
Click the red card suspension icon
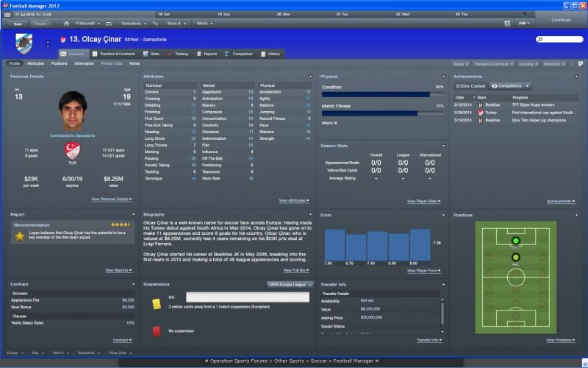pyautogui.click(x=156, y=331)
